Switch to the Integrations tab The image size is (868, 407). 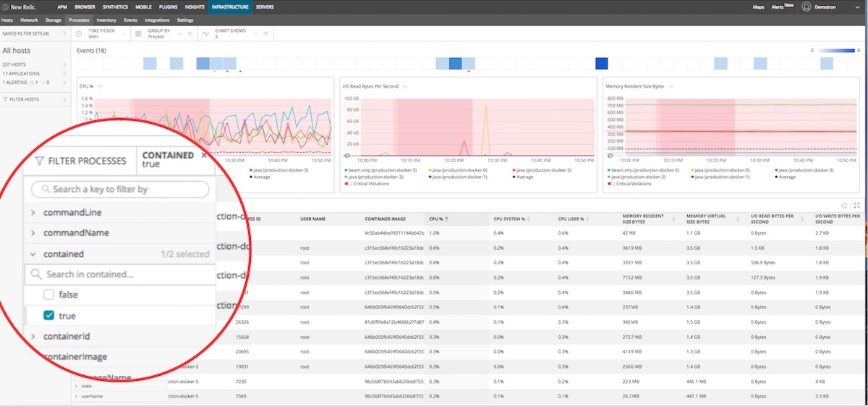pyautogui.click(x=158, y=20)
